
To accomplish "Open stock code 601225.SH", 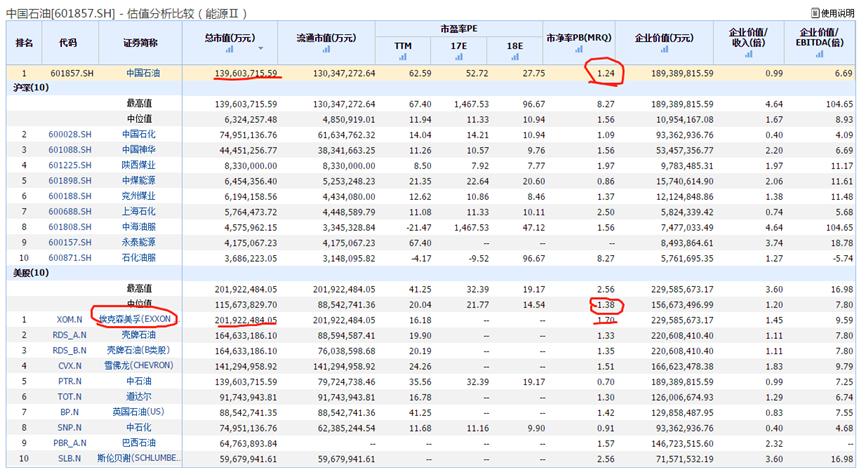I will [x=70, y=165].
